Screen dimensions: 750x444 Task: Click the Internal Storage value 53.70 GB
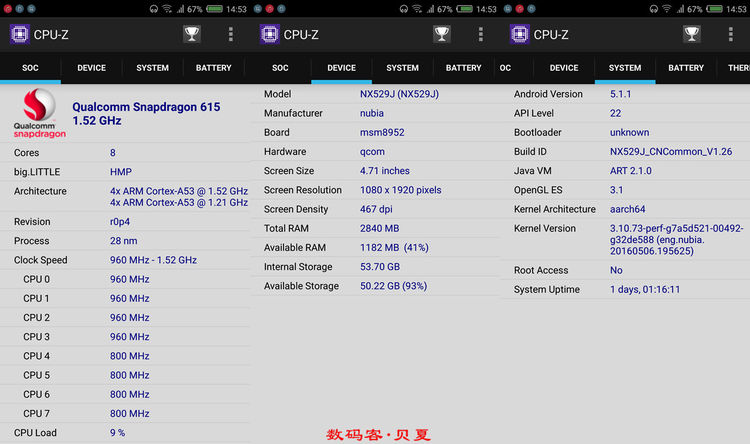[380, 266]
